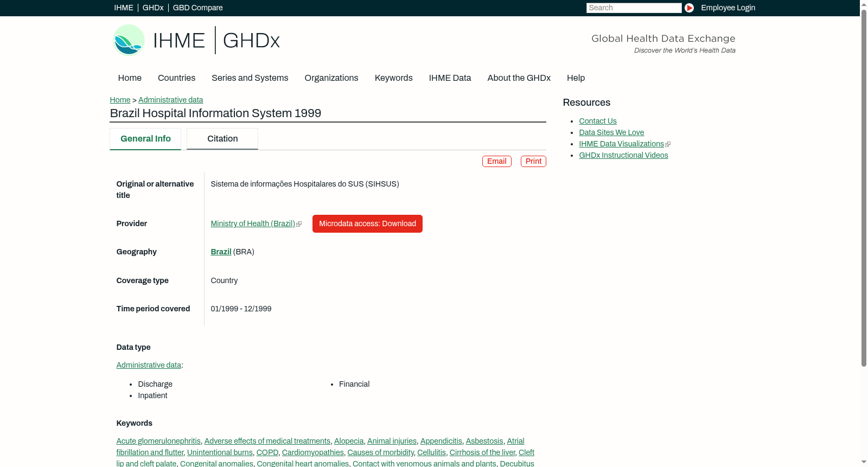Click the Inpatient list item
Screen dimensions: 868x467
point(152,395)
